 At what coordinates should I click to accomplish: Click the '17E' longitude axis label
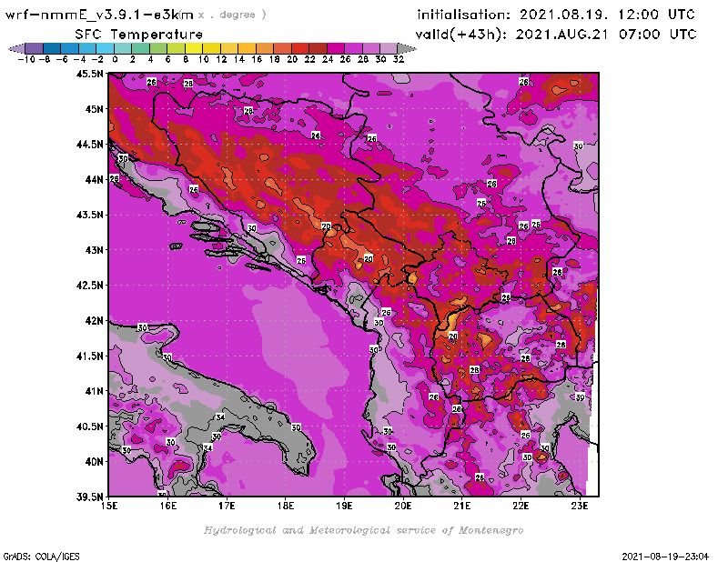(227, 506)
